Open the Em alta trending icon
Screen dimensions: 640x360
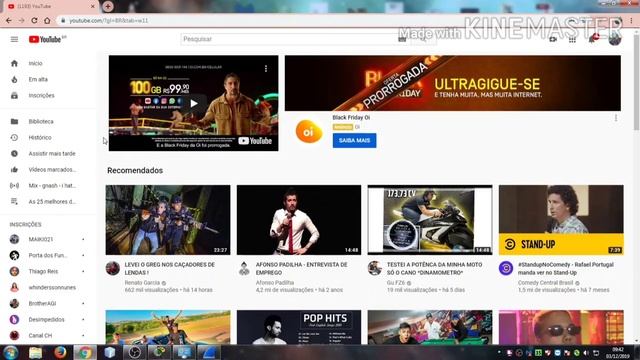pyautogui.click(x=14, y=79)
